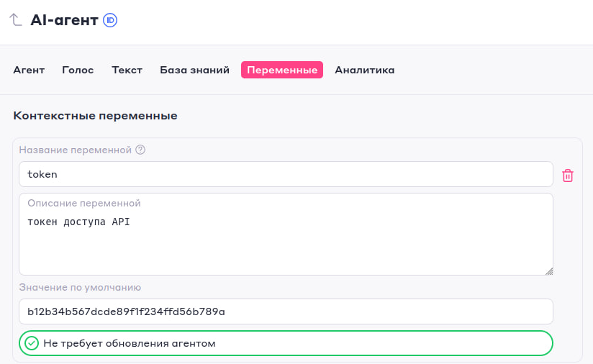
Task: Click the variable name field containing token
Action: tap(286, 174)
